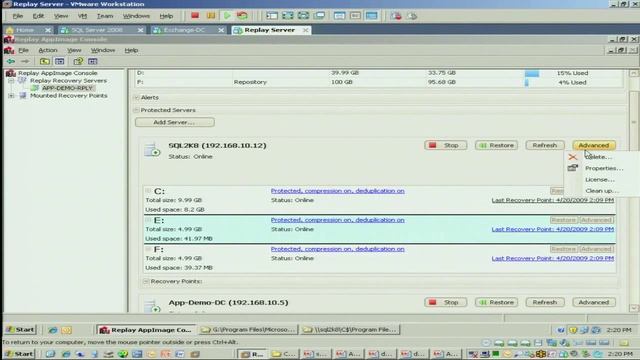Suspend the VM using the yellow pause icon
This screenshot has width=640, height=360.
point(211,16)
